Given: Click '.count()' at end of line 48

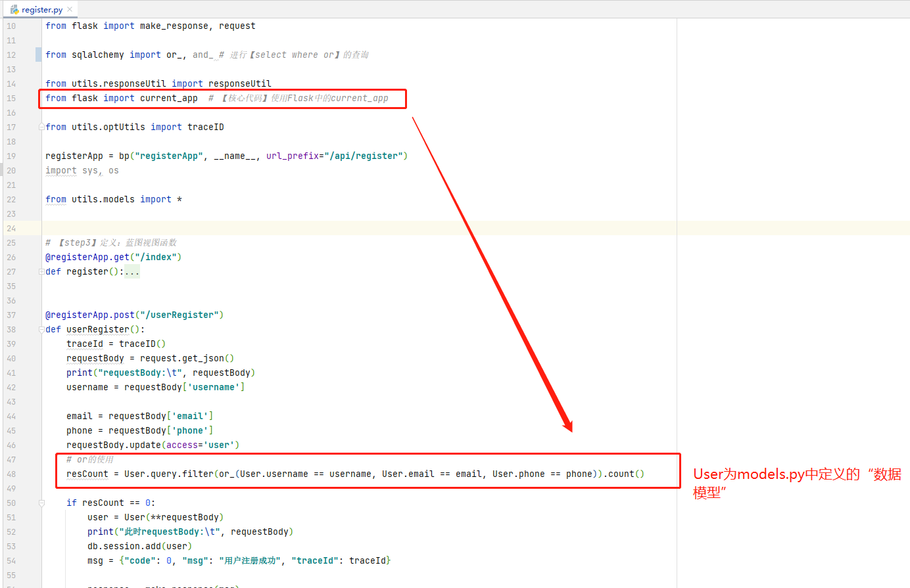Looking at the screenshot, I should tap(624, 474).
